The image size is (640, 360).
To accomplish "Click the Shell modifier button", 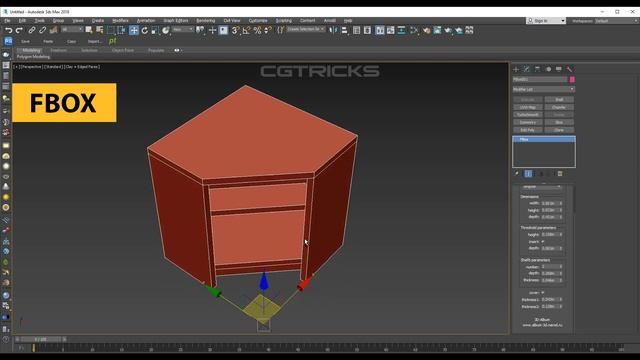I will click(559, 100).
